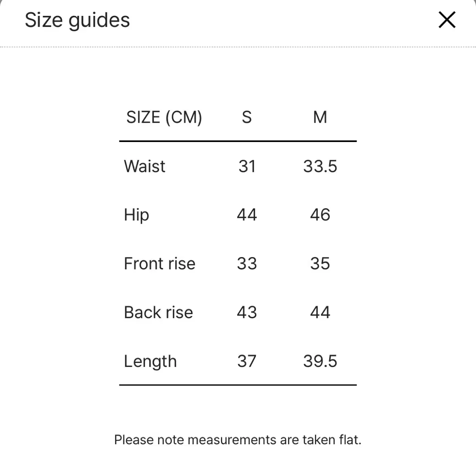This screenshot has height=476, width=476.
Task: Click the Back rise row label
Action: [x=158, y=313]
